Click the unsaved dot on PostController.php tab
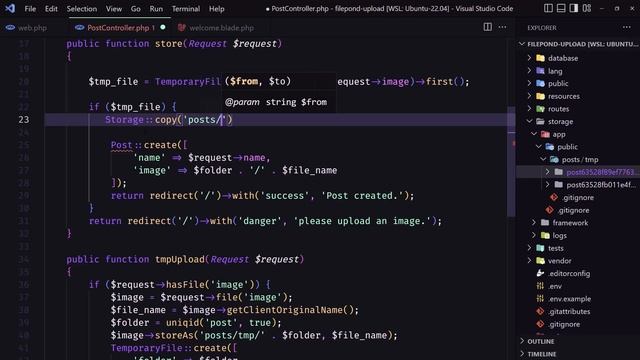This screenshot has height=360, width=640. (x=163, y=27)
